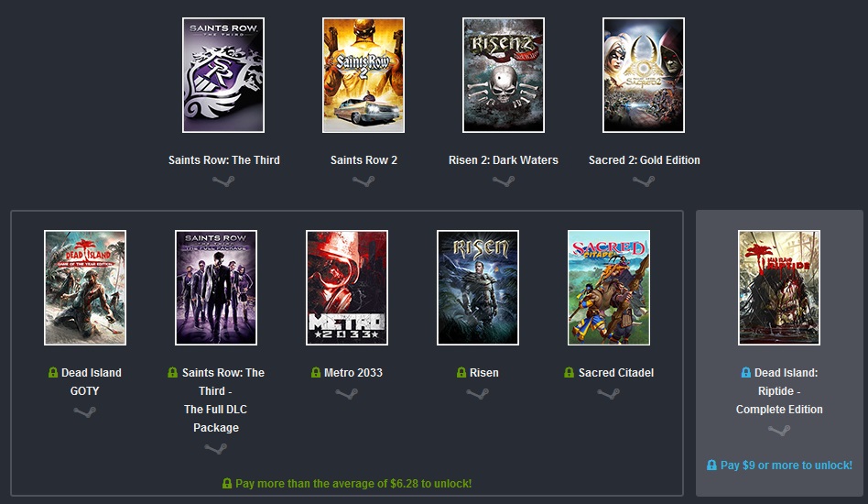
Task: Click the Steam icon under Dead Island GOTY
Action: (85, 411)
